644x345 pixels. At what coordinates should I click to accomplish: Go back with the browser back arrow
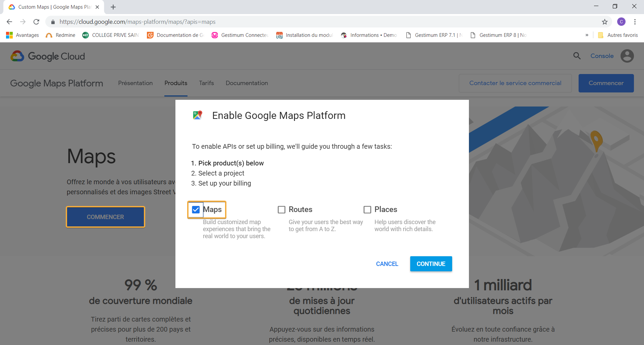coord(9,22)
